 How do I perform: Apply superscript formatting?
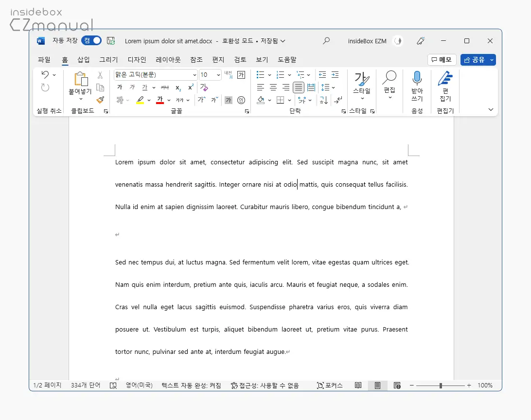[x=191, y=87]
